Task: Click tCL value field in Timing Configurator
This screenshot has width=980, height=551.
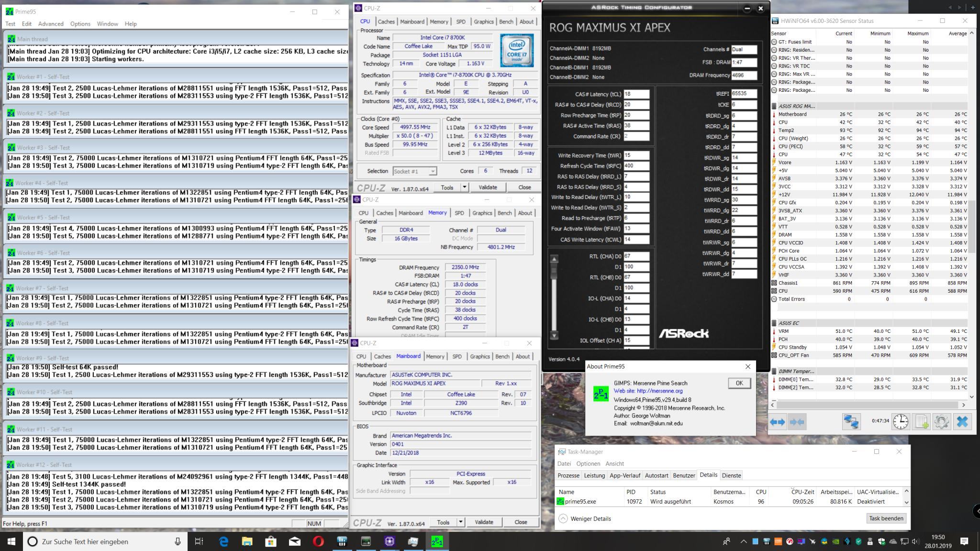Action: pos(636,94)
